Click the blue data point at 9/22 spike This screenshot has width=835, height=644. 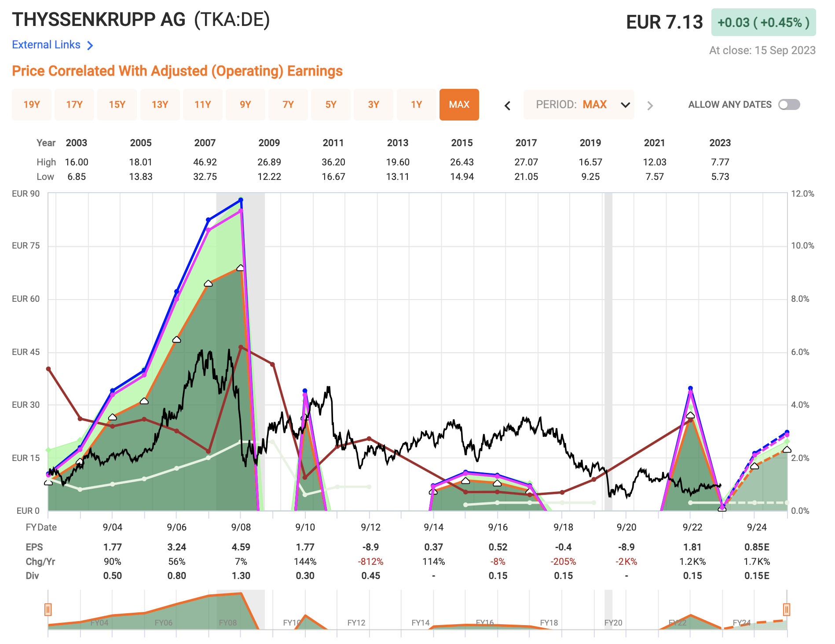point(690,388)
